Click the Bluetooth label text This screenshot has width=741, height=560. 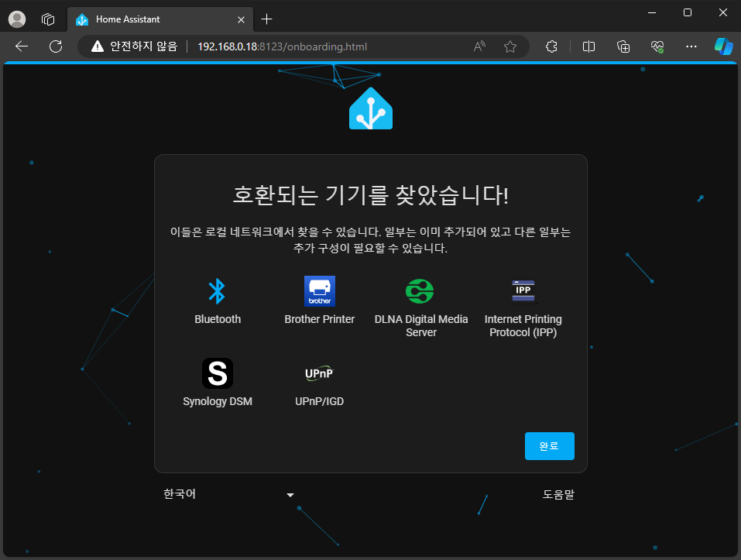[x=218, y=319]
